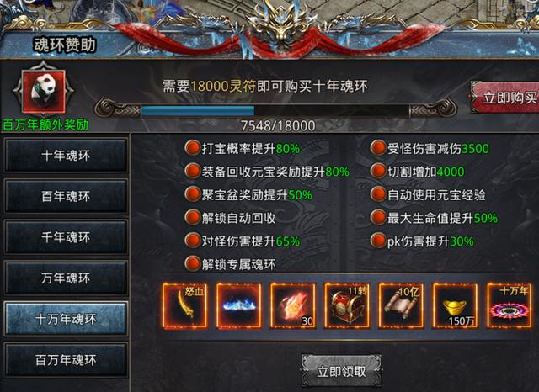
Task: Click the panda avatar reward icon
Action: (43, 92)
